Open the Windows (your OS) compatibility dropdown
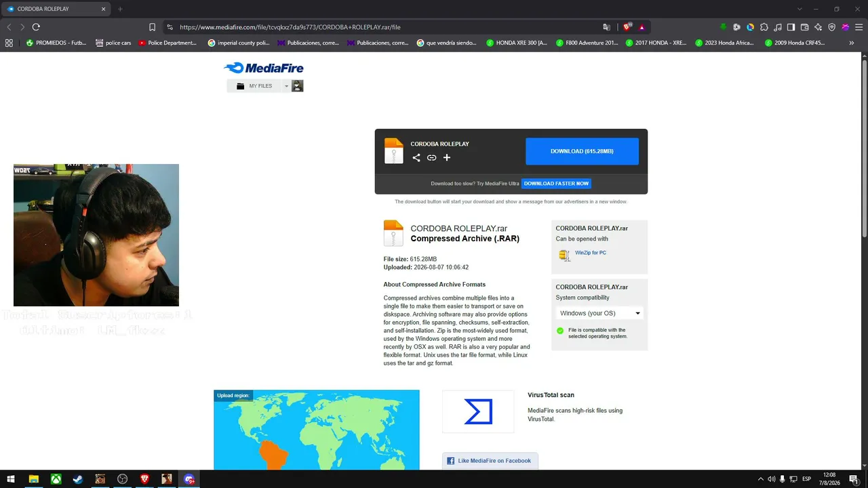This screenshot has height=488, width=868. click(x=599, y=313)
